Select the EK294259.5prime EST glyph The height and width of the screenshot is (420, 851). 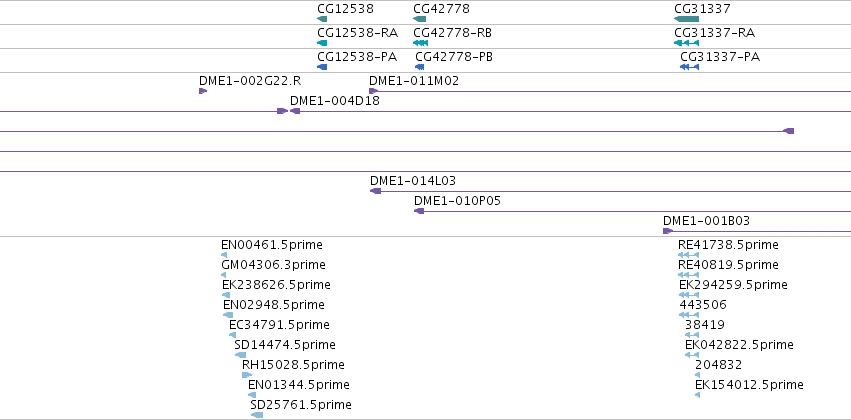[689, 295]
